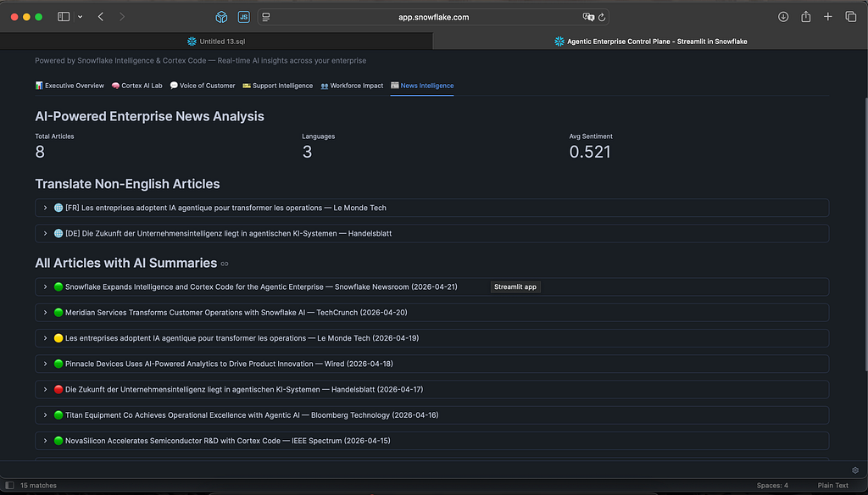Viewport: 868px width, 495px height.
Task: Click the globe icon on the [FR] article
Action: pos(58,208)
